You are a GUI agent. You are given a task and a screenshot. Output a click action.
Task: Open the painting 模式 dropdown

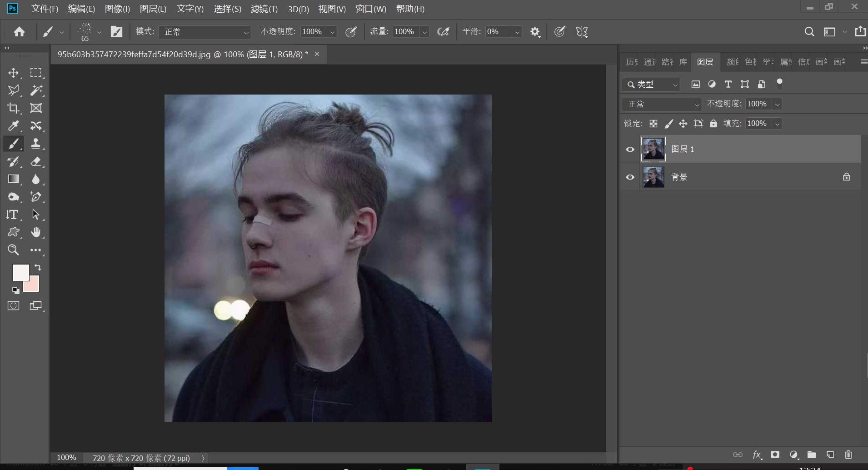[205, 32]
